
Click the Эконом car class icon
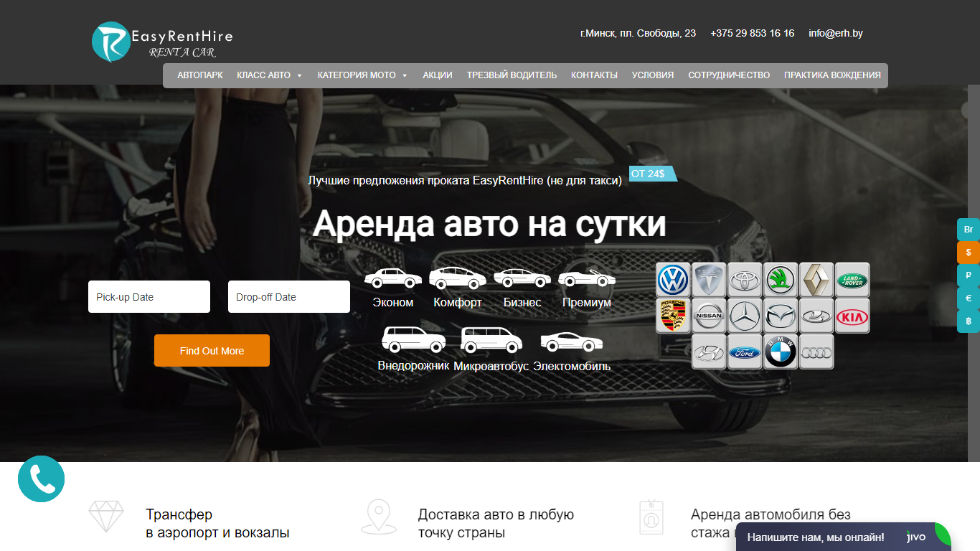pyautogui.click(x=393, y=278)
